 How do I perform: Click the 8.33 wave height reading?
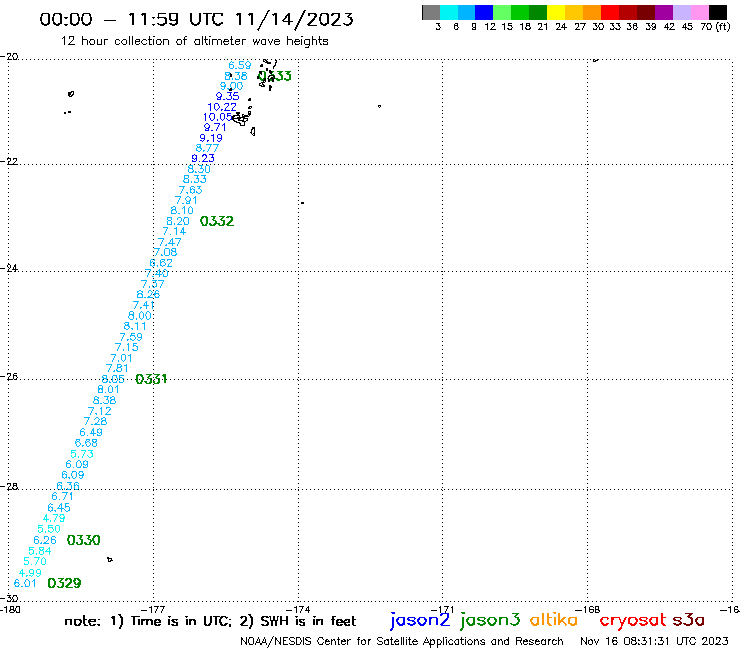194,179
